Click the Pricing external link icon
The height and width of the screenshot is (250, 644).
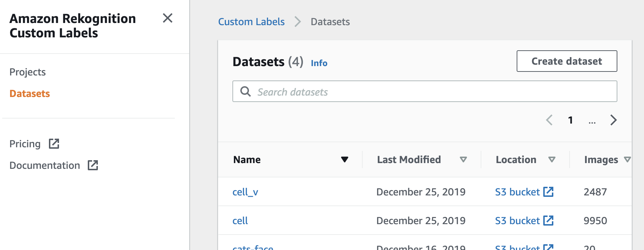tap(54, 144)
